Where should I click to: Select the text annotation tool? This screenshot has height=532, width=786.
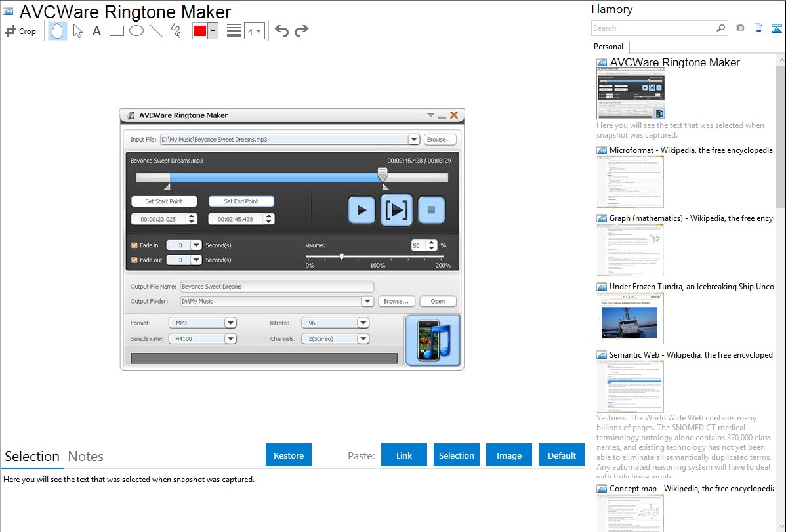pyautogui.click(x=96, y=31)
